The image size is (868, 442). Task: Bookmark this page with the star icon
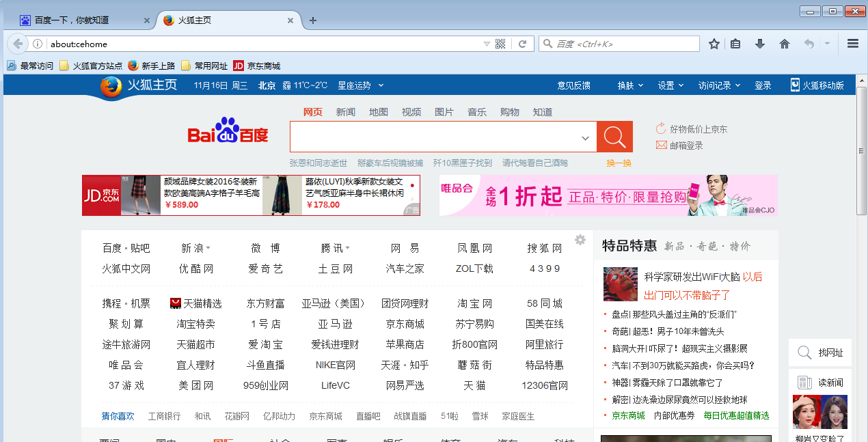[x=714, y=44]
